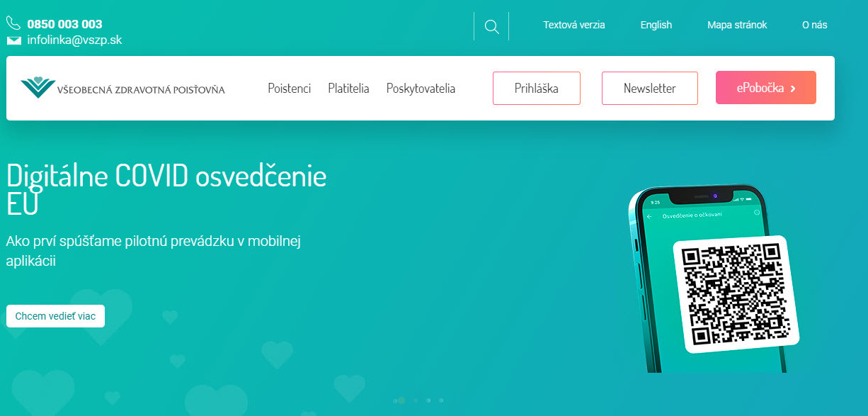The height and width of the screenshot is (416, 868).
Task: Select the last carousel slide dot
Action: pyautogui.click(x=441, y=400)
